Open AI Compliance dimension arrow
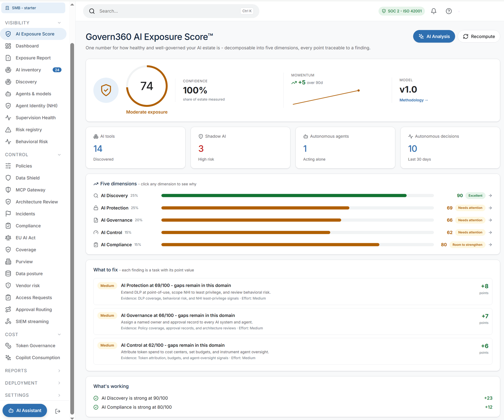 click(x=490, y=245)
